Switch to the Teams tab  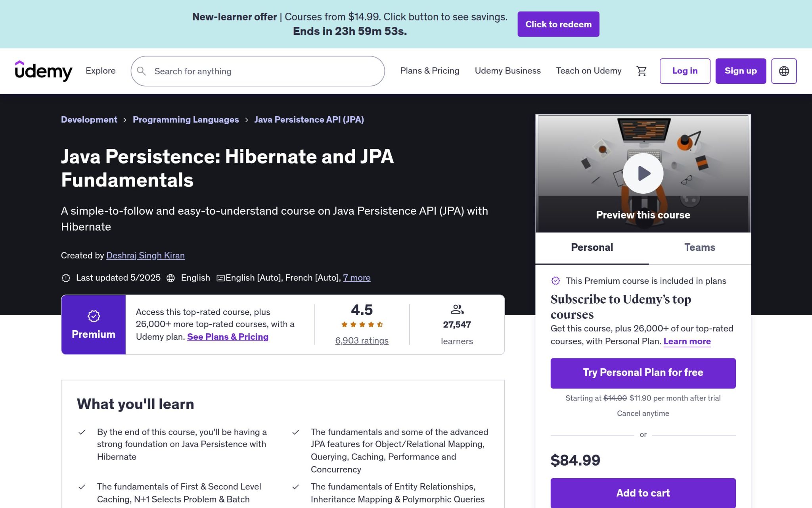pos(700,247)
